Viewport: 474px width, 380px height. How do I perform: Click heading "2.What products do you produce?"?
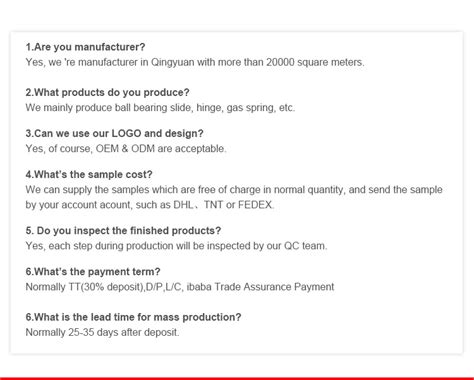point(107,92)
